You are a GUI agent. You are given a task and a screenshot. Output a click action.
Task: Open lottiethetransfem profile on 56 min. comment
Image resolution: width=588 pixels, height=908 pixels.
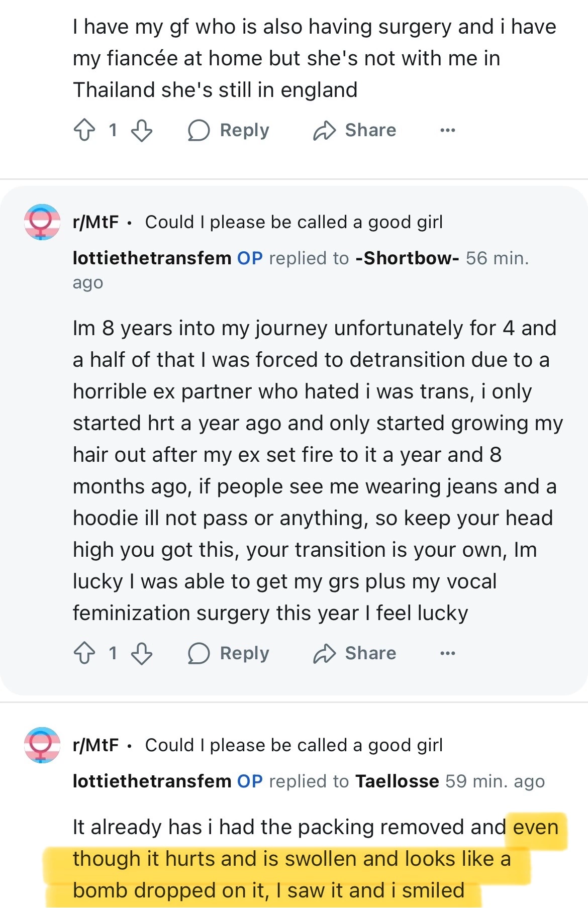click(x=152, y=258)
